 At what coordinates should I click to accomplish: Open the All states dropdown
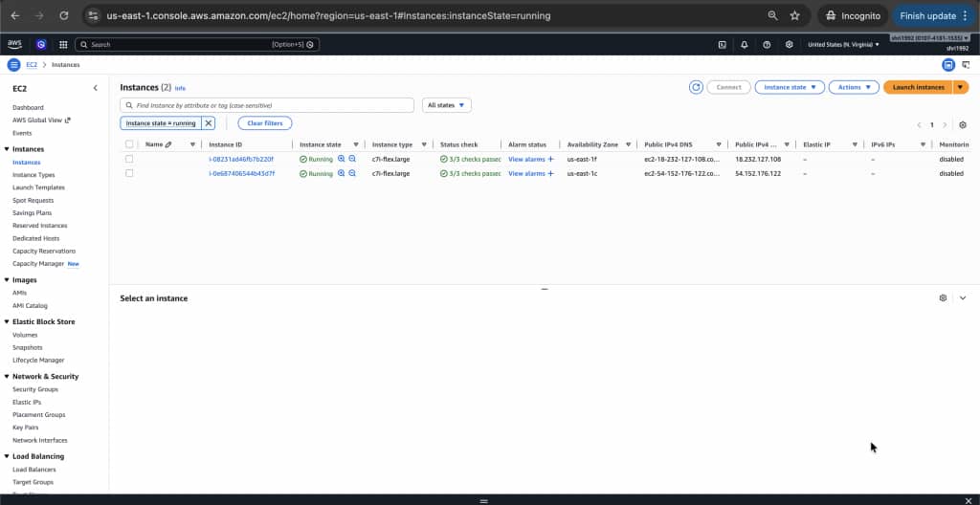tap(447, 105)
